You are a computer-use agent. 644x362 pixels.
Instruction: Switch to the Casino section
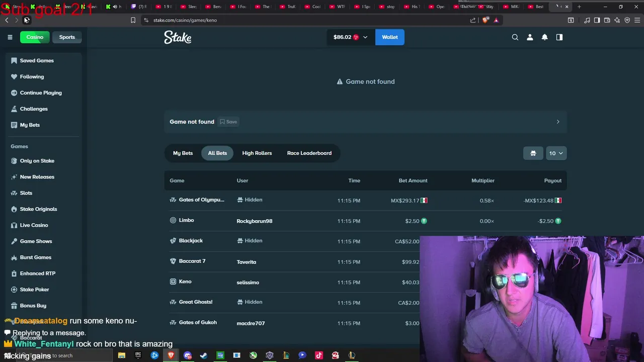(35, 37)
